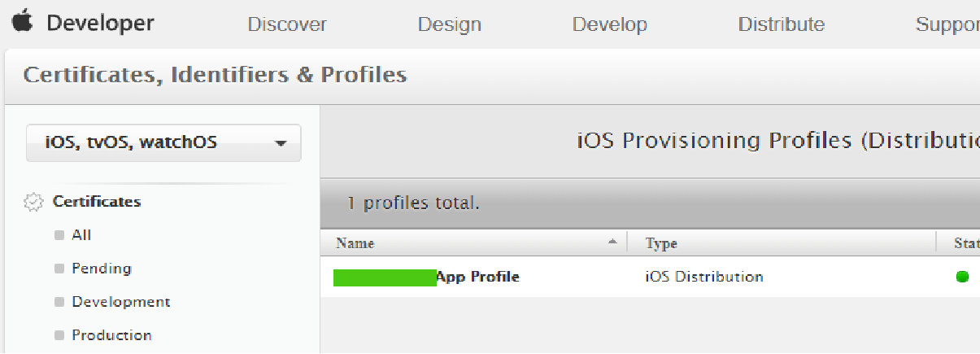980x354 pixels.
Task: Open the Discover menu
Action: [x=287, y=24]
